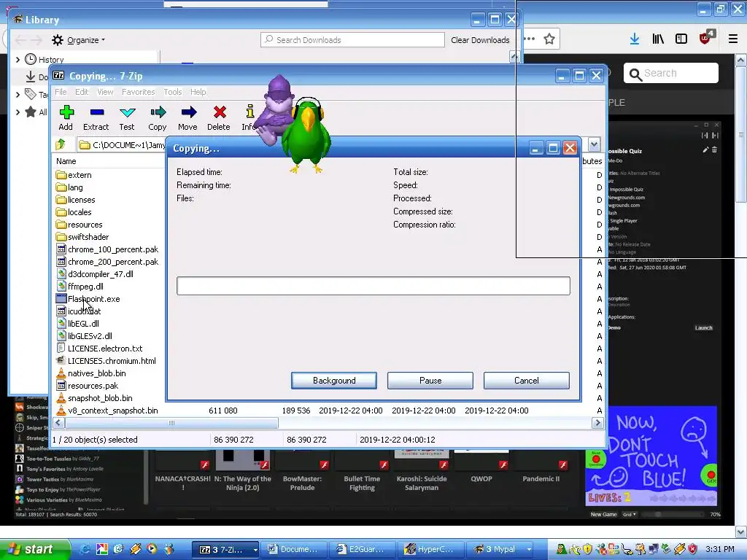Click the right arrow of the horizontal scrollbar

click(x=597, y=422)
